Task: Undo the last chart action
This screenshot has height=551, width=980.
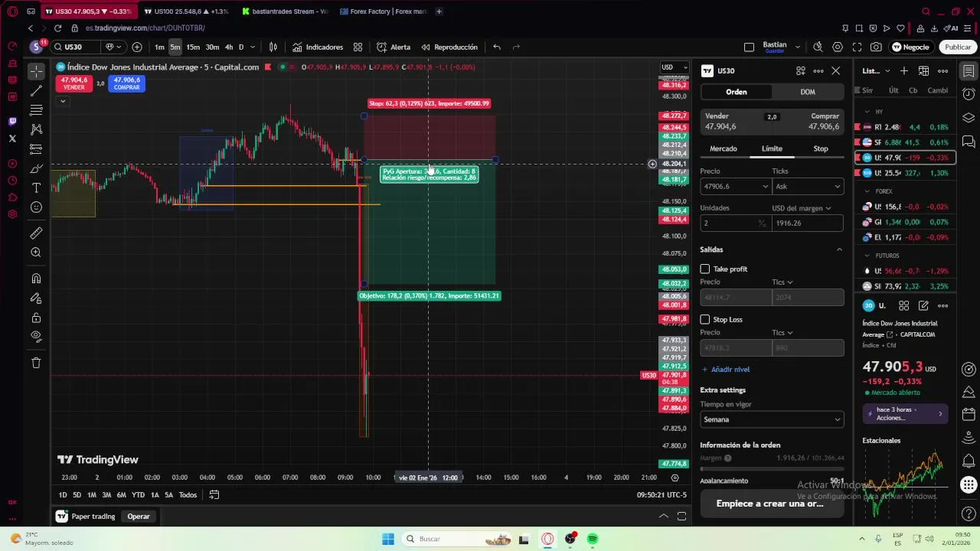Action: (497, 47)
